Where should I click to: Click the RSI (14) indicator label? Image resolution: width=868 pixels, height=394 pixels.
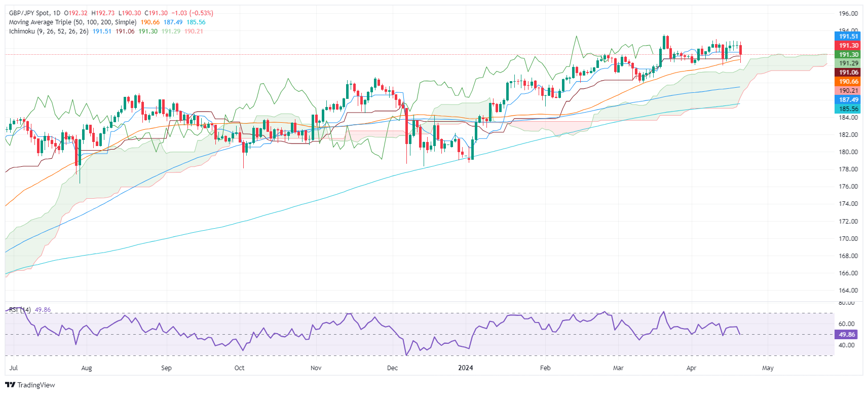(20, 310)
